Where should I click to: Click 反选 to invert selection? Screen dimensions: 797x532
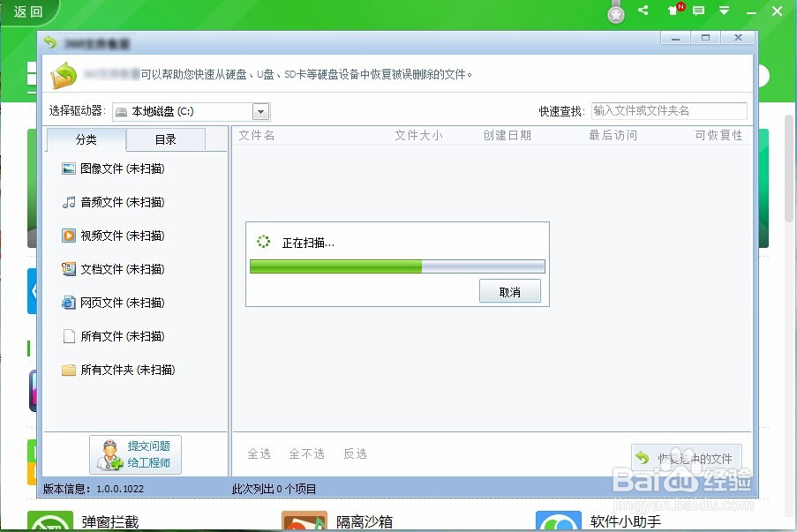tap(355, 453)
